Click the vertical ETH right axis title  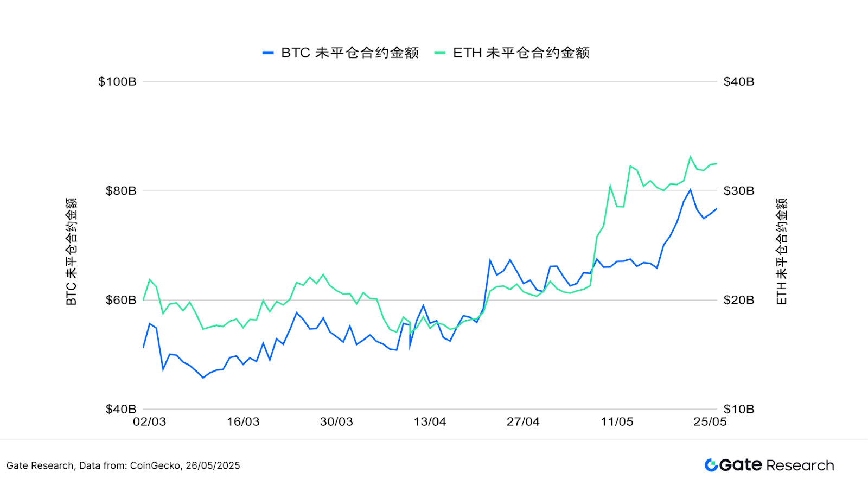point(781,251)
